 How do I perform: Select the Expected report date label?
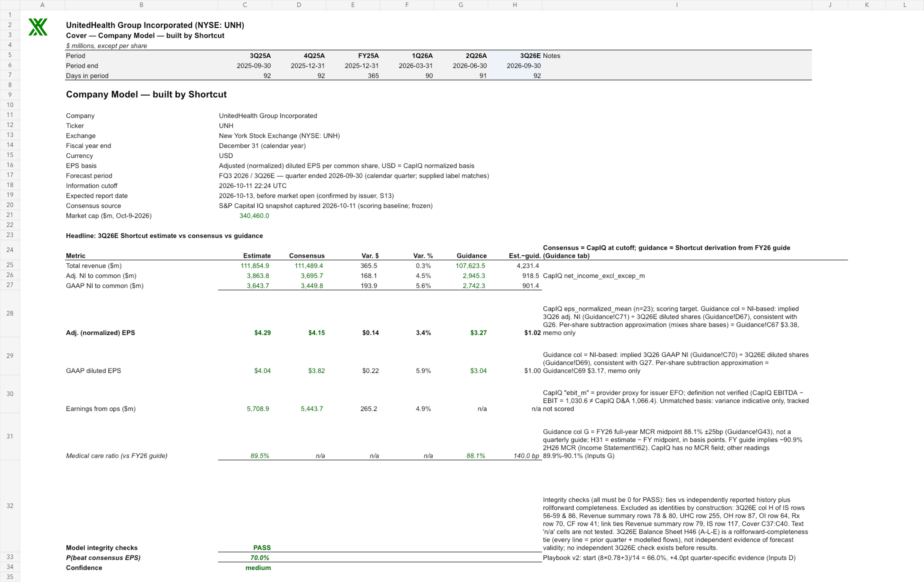pos(97,196)
